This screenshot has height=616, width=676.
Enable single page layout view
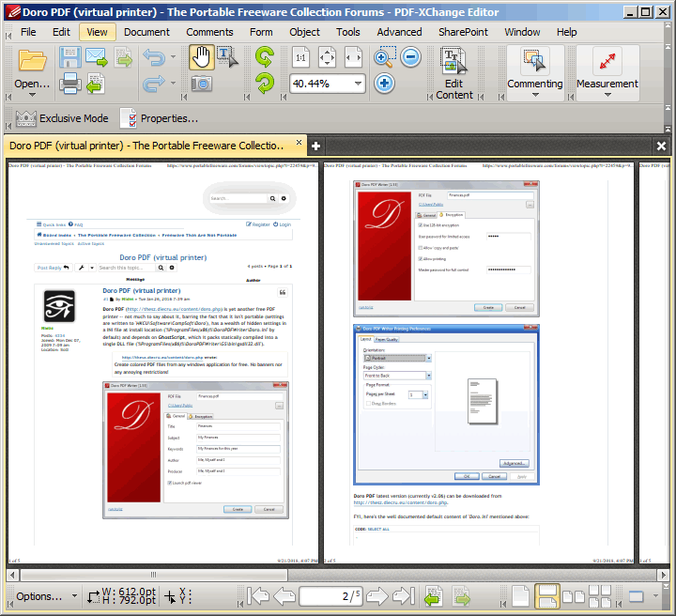521,596
